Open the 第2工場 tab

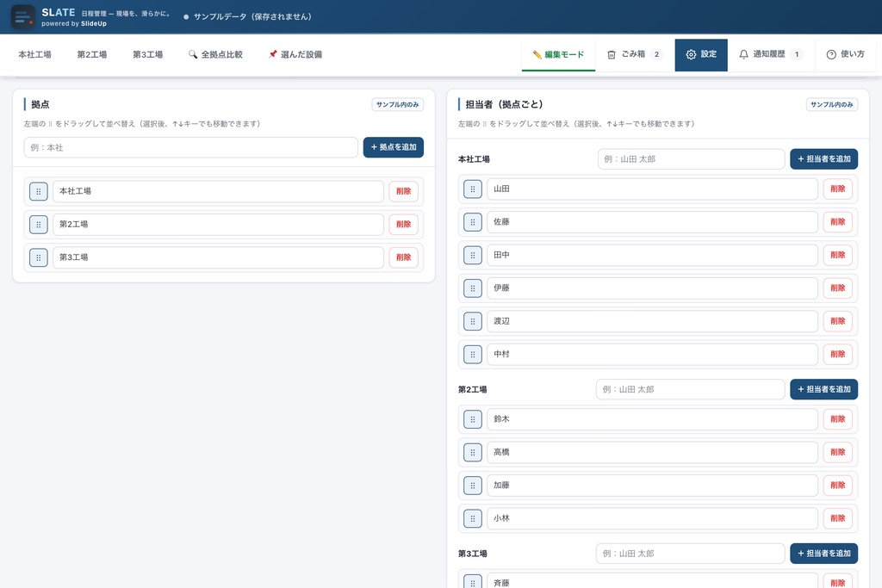91,54
